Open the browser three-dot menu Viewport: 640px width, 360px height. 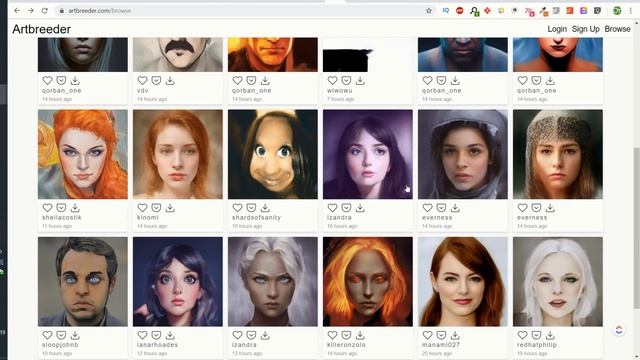click(x=631, y=11)
